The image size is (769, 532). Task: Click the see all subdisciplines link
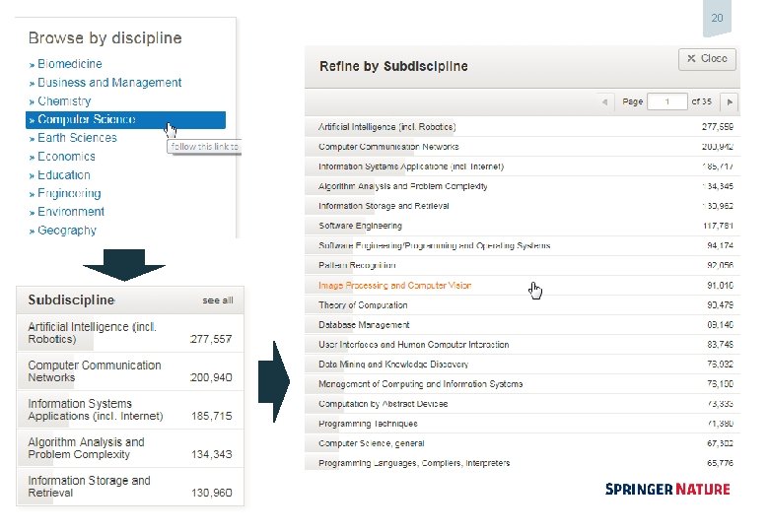[218, 300]
